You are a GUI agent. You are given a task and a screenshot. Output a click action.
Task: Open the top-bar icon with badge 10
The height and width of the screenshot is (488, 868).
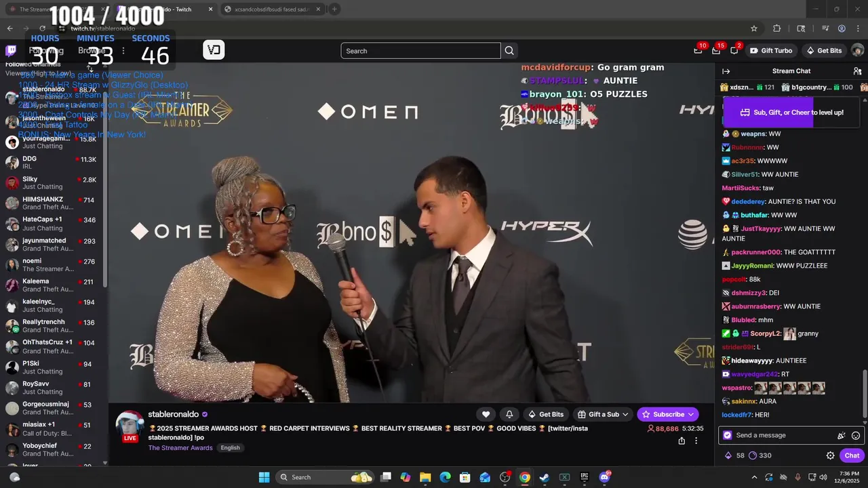[x=698, y=51]
